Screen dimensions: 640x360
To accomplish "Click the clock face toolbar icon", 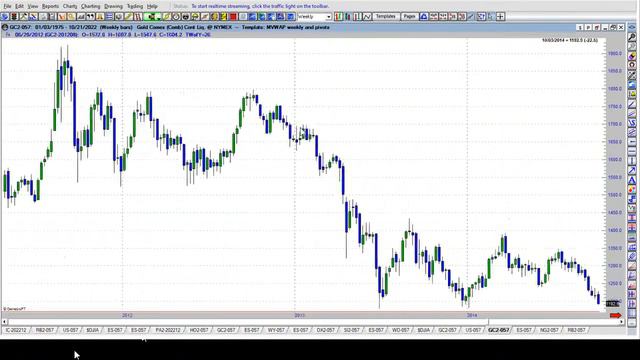I will 176,17.
